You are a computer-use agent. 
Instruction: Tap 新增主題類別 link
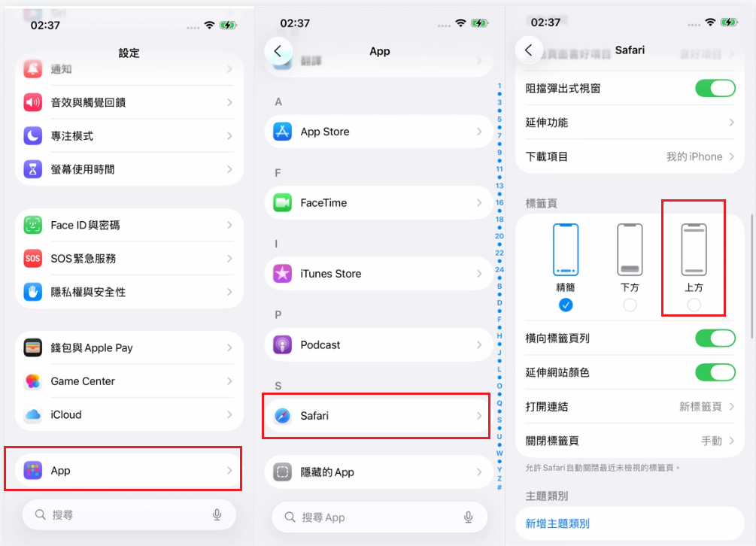pos(557,524)
